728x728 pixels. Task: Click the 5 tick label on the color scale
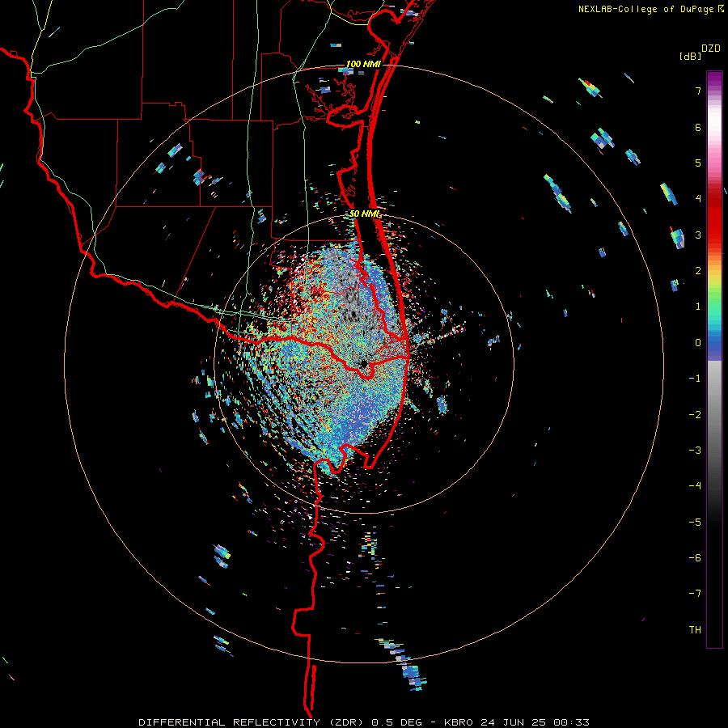(x=698, y=163)
